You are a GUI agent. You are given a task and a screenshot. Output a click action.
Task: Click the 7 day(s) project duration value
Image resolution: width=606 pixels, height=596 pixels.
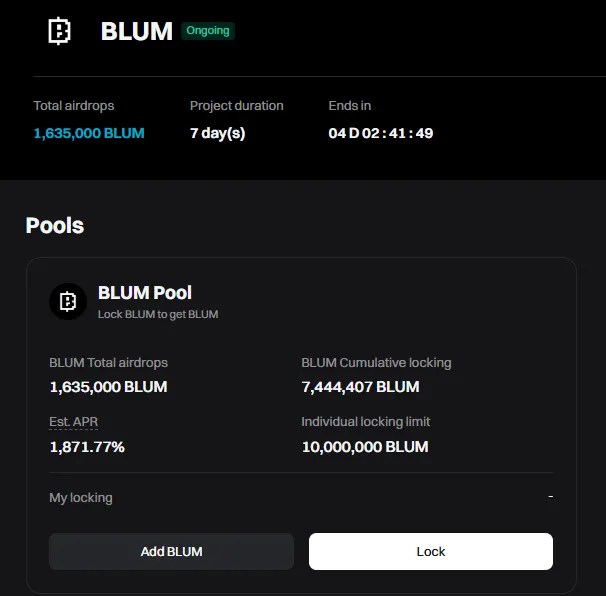(217, 133)
